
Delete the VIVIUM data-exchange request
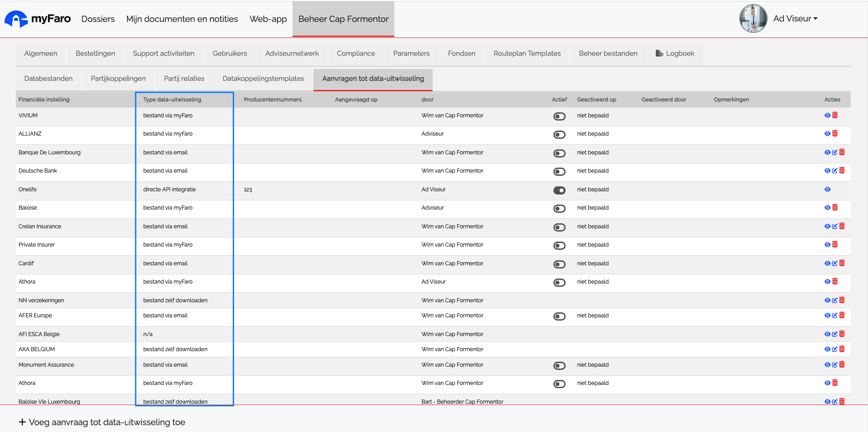835,115
